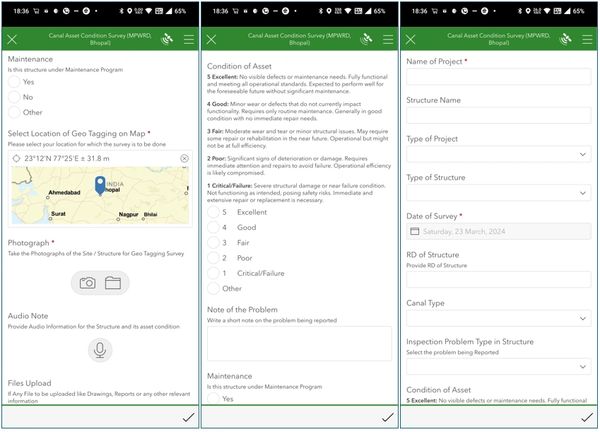
Task: Select the "No" Maintenance radio option
Action: point(15,98)
